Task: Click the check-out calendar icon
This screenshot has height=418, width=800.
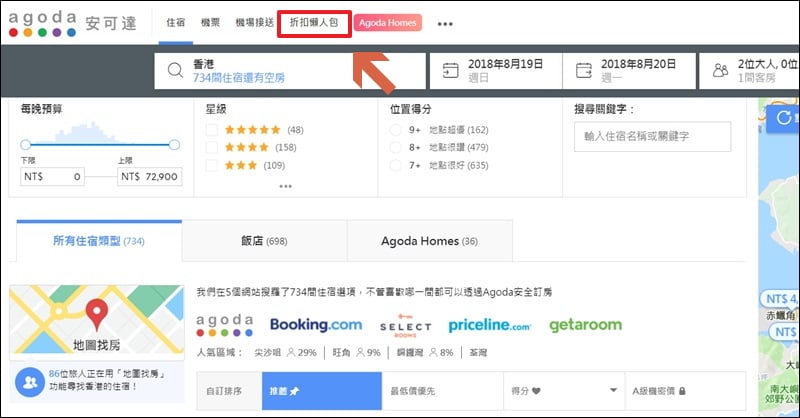Action: coord(583,70)
